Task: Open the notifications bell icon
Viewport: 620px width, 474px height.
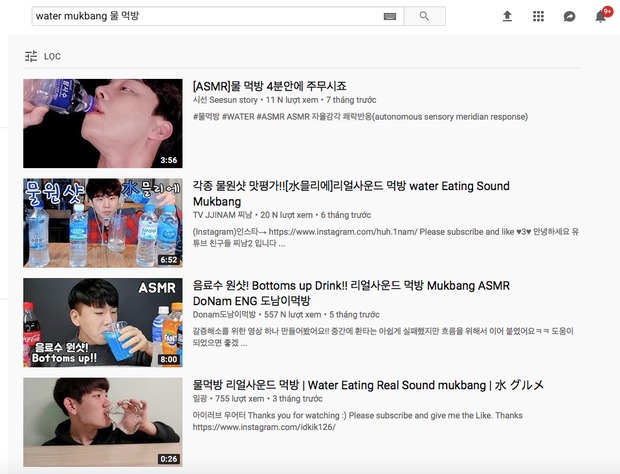Action: [x=601, y=16]
